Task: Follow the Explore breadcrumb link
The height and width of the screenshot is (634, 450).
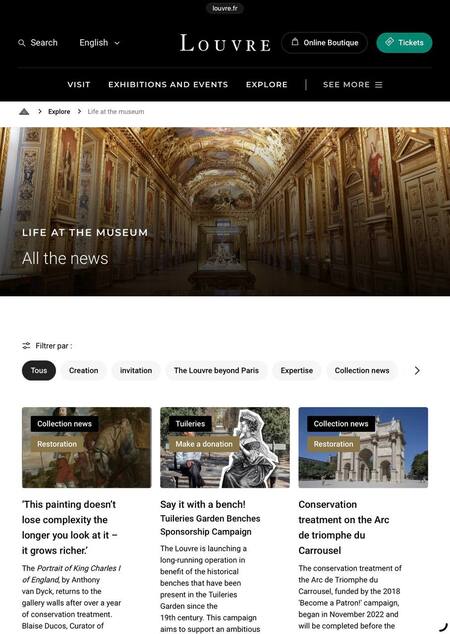Action: pos(59,112)
